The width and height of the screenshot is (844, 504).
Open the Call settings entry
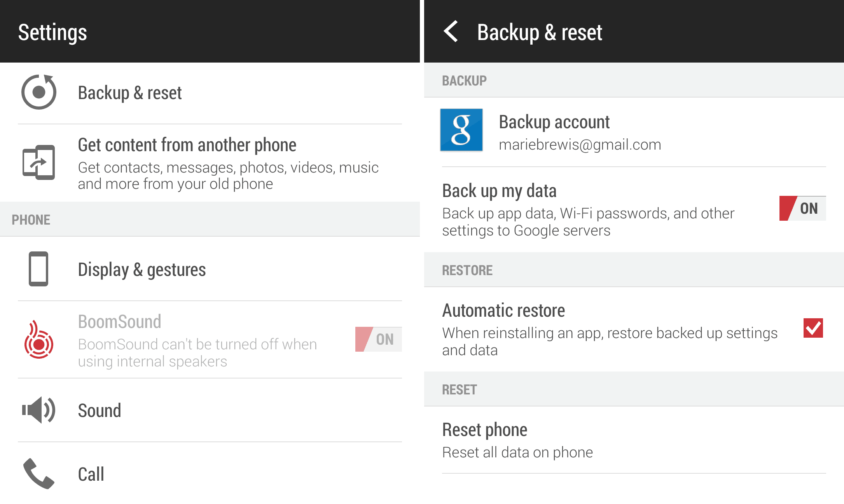click(x=91, y=474)
